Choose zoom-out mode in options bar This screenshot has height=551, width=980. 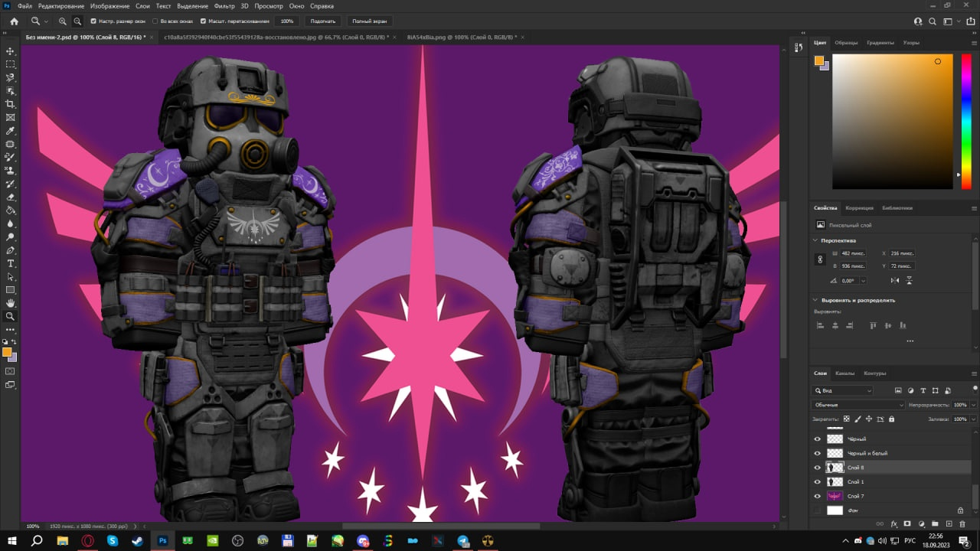pos(77,21)
